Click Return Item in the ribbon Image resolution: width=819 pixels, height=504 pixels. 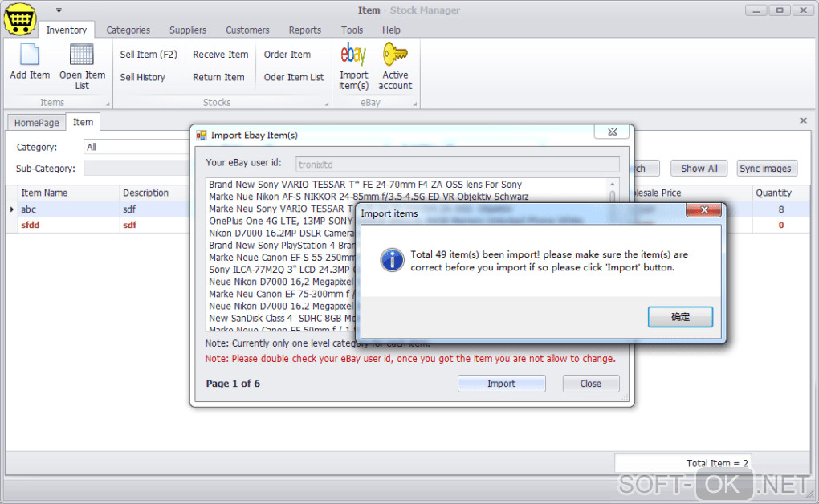pos(218,77)
